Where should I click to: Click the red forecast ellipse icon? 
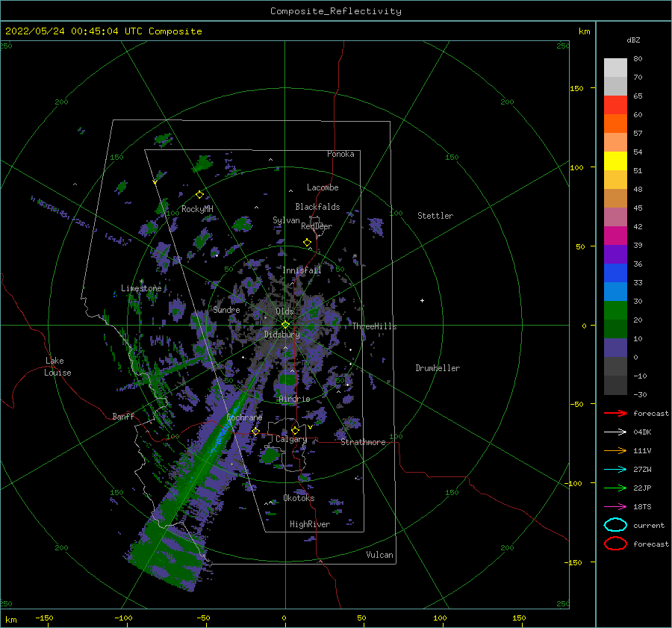coord(615,544)
